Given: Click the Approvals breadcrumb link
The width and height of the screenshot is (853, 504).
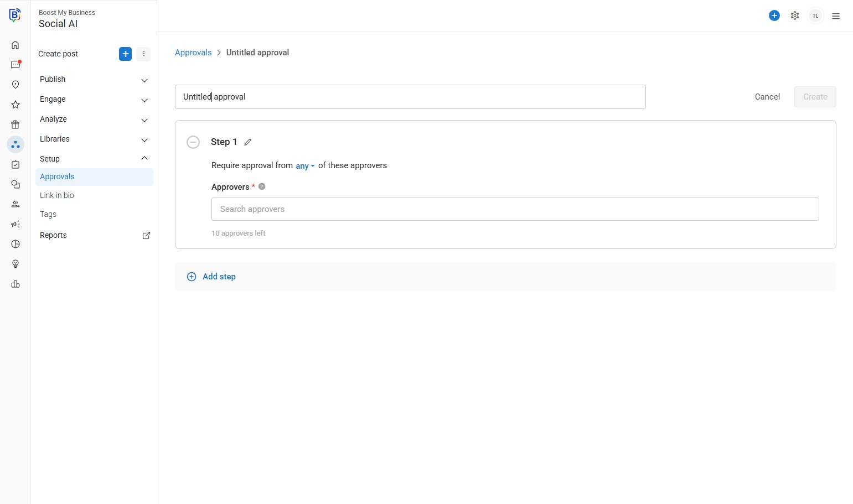Looking at the screenshot, I should coord(193,53).
